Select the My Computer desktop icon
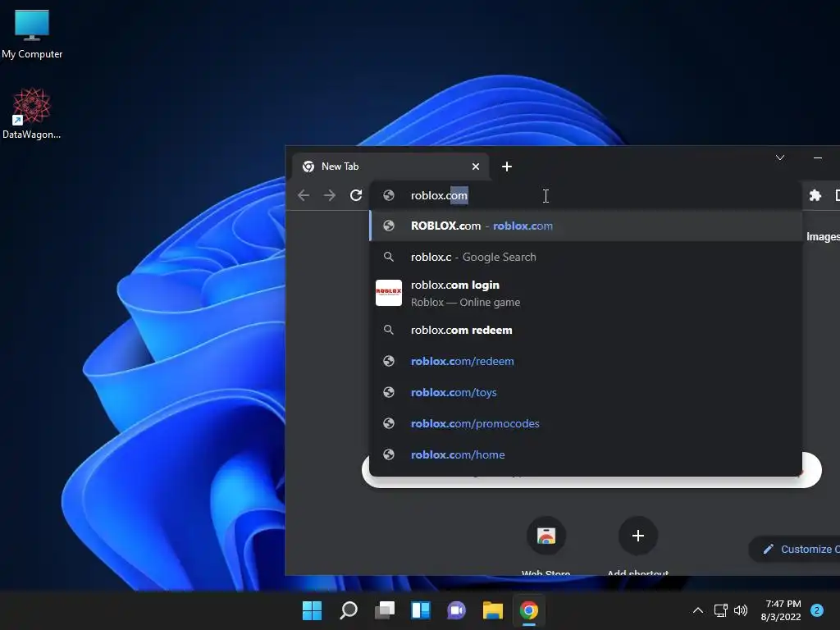This screenshot has height=630, width=840. pyautogui.click(x=32, y=34)
